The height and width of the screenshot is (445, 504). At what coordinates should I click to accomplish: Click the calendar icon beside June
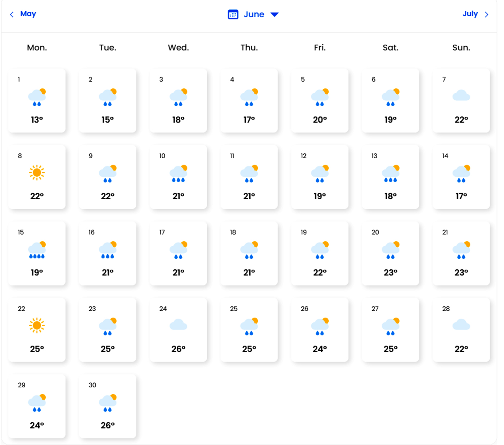[x=233, y=14]
